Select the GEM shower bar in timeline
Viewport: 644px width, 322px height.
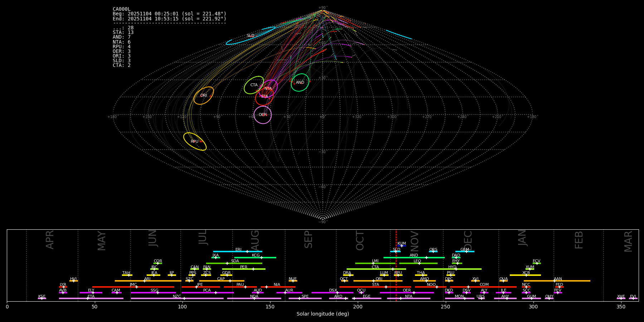click(x=465, y=252)
